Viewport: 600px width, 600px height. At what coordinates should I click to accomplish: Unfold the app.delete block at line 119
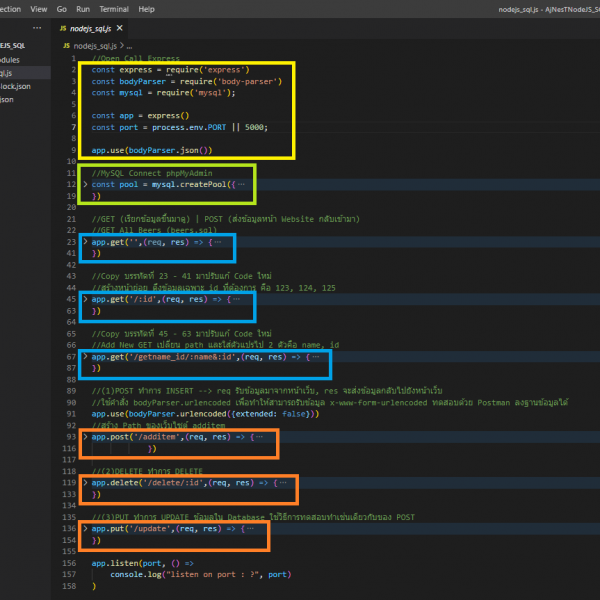coord(85,482)
